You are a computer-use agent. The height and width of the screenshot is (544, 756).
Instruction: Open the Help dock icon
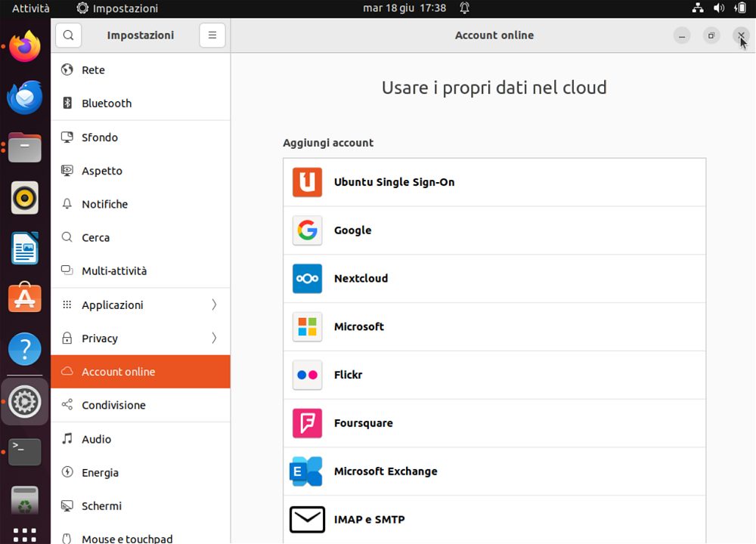[x=25, y=349]
